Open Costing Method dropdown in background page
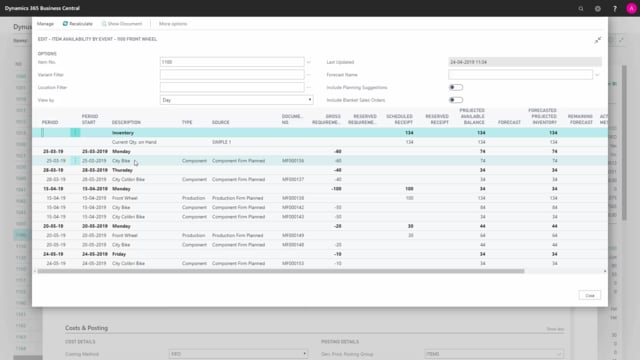The width and height of the screenshot is (640, 360). (x=238, y=354)
